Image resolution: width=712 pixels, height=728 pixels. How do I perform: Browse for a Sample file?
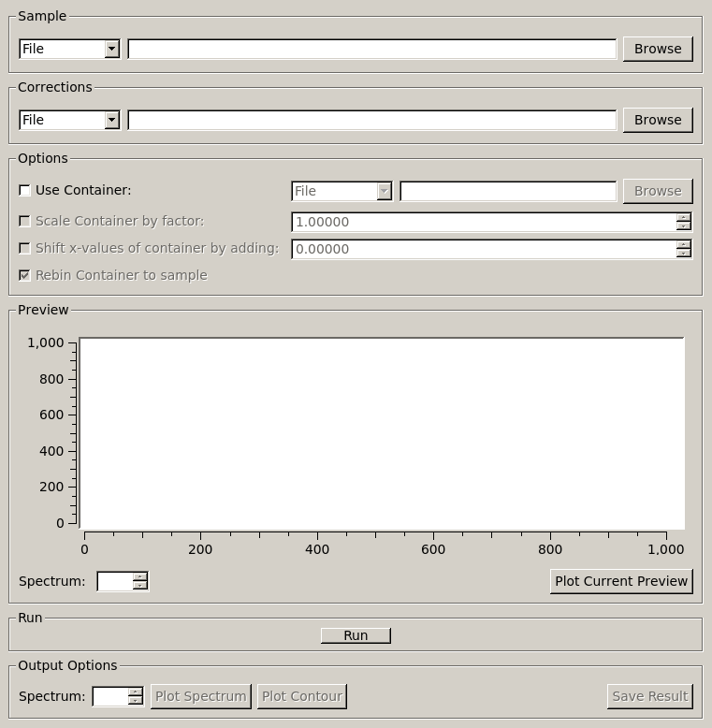[657, 49]
